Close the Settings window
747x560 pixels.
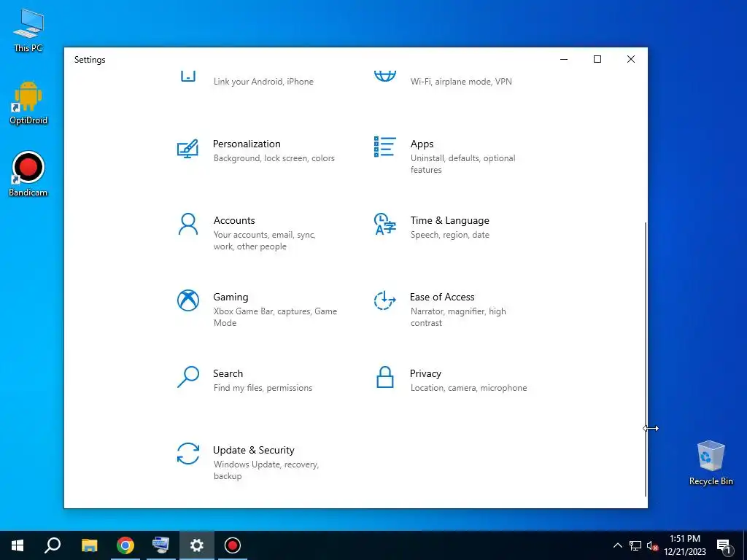(x=631, y=59)
